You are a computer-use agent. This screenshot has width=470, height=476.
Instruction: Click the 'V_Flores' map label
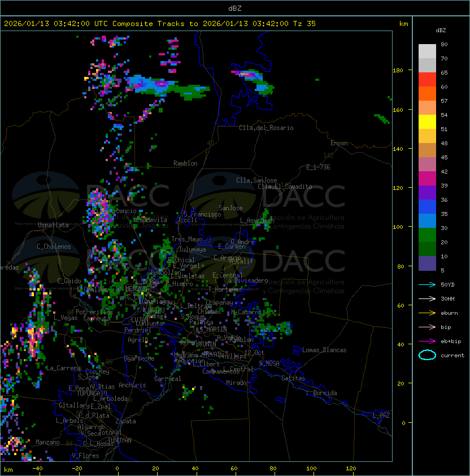pyautogui.click(x=85, y=456)
